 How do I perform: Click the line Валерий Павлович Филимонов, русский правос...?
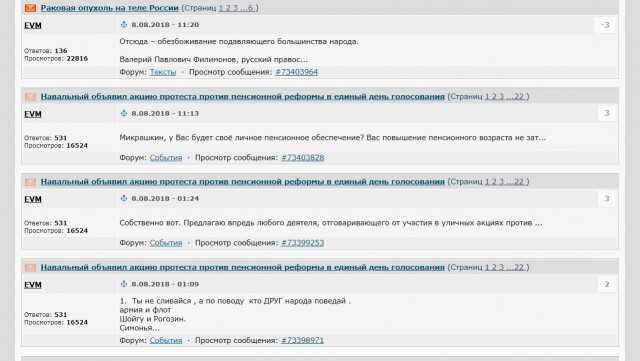[x=213, y=60]
